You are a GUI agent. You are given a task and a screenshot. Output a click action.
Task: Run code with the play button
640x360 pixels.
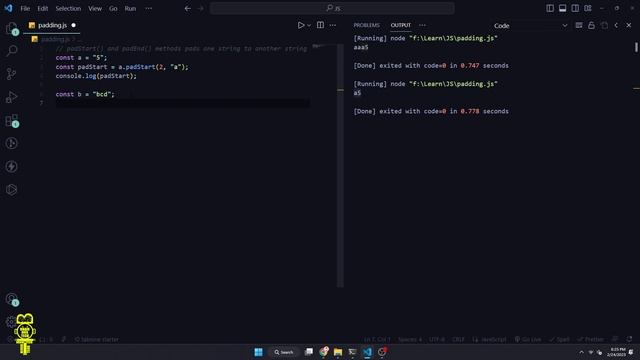pos(301,25)
